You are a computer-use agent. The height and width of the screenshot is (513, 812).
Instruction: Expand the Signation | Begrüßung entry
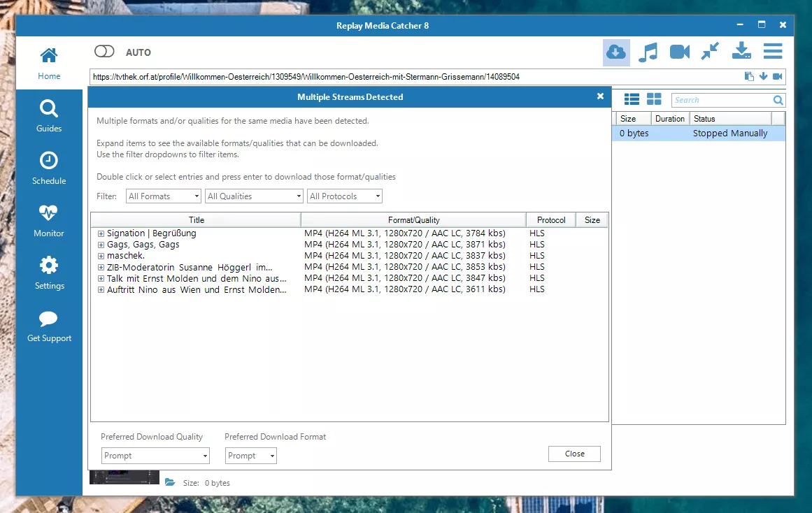(x=101, y=233)
